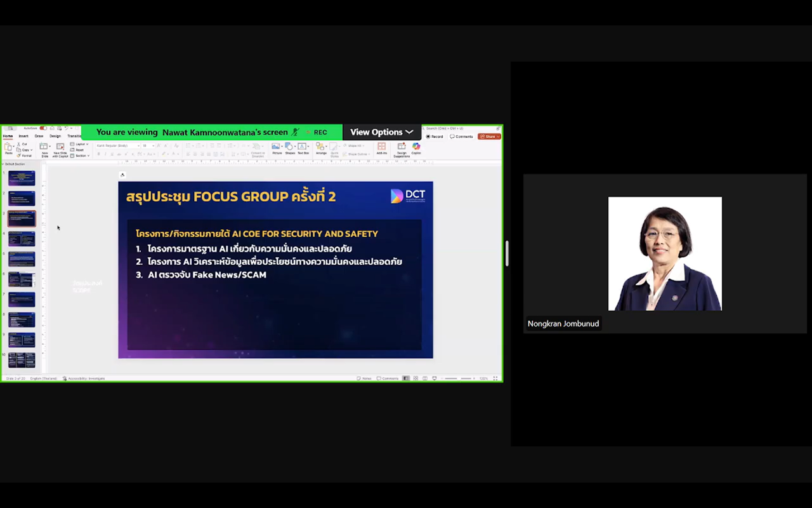Image resolution: width=812 pixels, height=508 pixels.
Task: Toggle Comments pane in status bar
Action: click(388, 378)
